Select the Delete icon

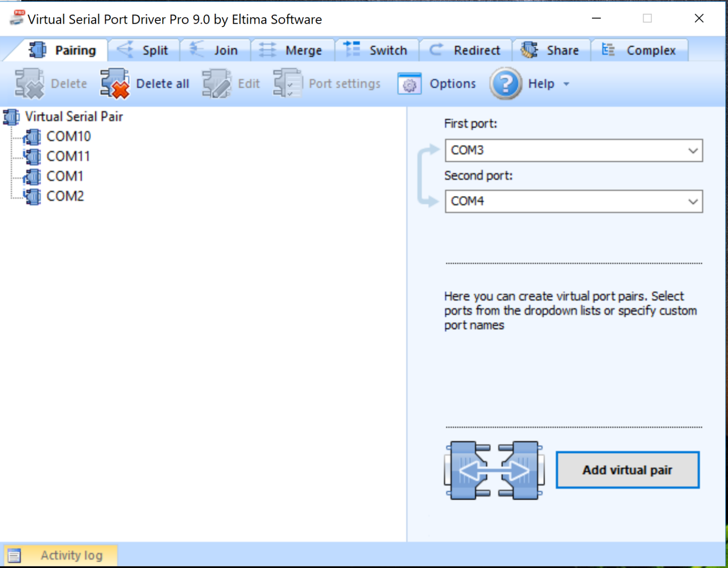(x=29, y=83)
